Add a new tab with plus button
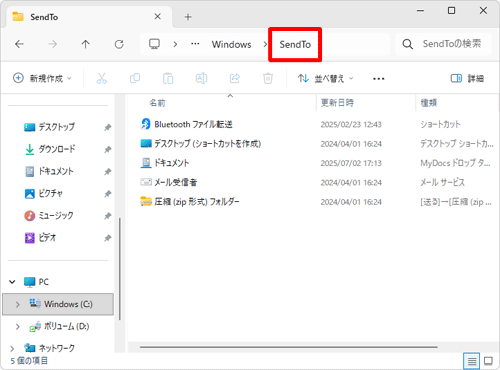 (188, 17)
